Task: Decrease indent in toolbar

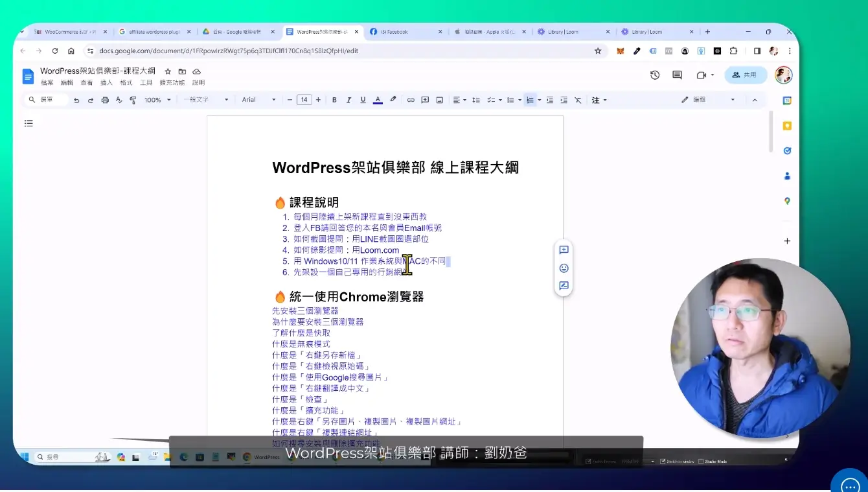Action: coord(550,100)
